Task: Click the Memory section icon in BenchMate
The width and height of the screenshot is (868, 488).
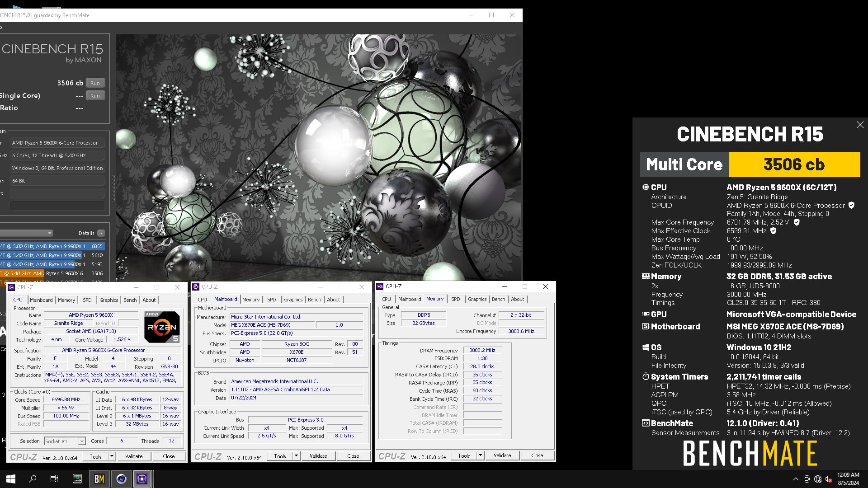Action: (x=646, y=276)
